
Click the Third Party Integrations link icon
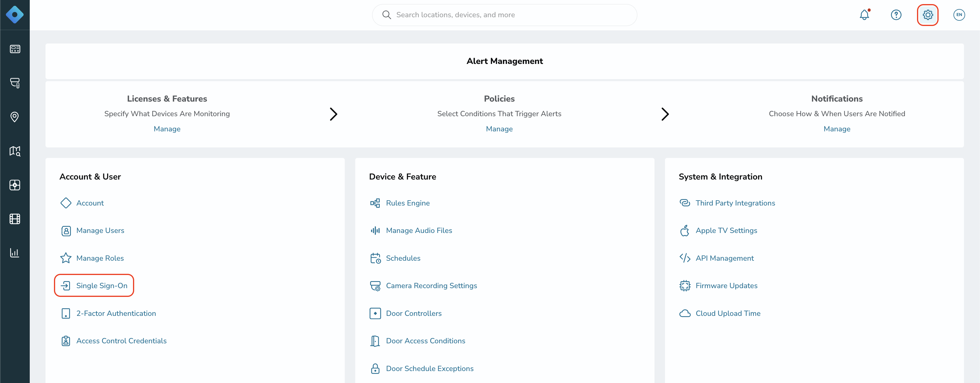(x=685, y=203)
